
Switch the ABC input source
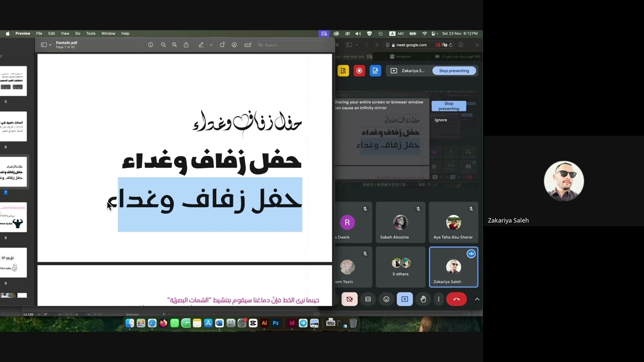[x=397, y=34]
